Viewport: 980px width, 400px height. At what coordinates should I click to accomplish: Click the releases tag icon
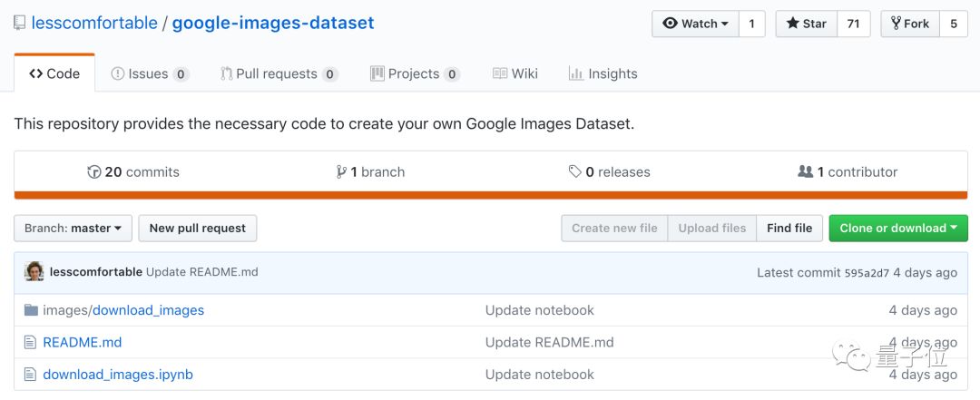tap(574, 172)
